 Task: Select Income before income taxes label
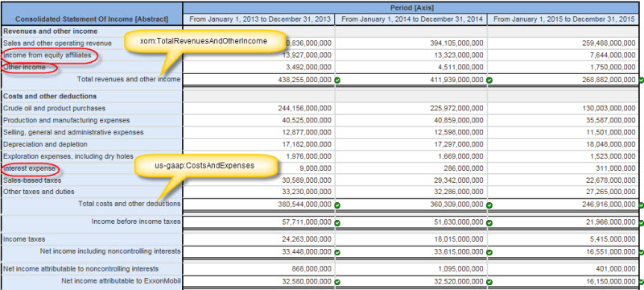click(x=136, y=222)
